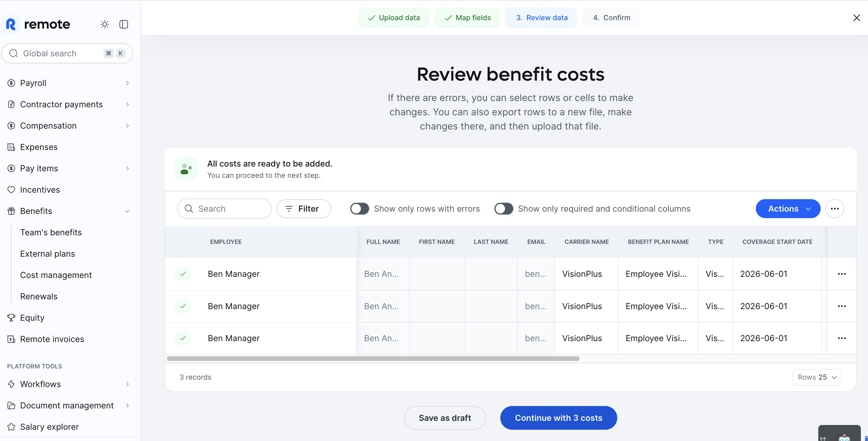
Task: Click the table search magnifier icon
Action: tap(189, 209)
